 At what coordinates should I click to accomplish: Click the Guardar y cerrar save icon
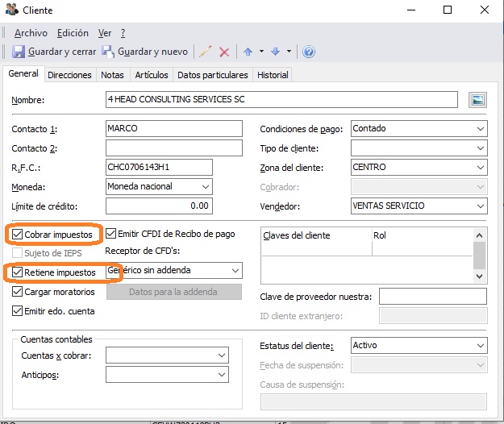(x=19, y=52)
